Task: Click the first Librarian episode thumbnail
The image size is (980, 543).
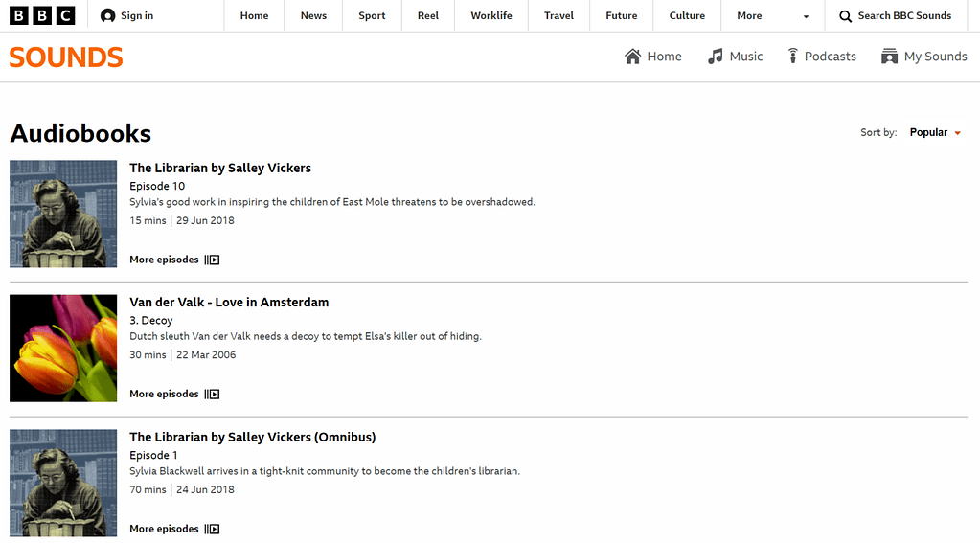Action: [x=63, y=214]
